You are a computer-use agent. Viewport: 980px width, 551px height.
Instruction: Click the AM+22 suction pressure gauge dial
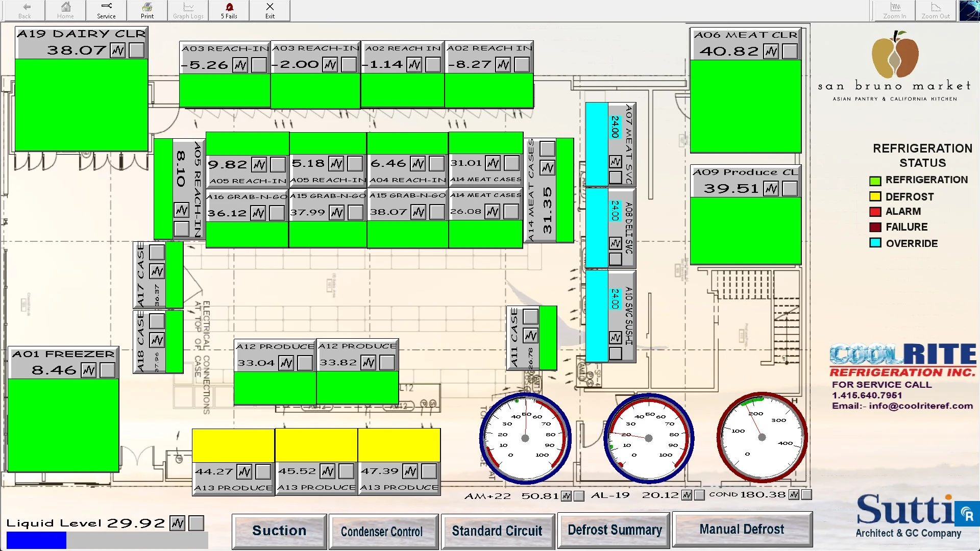click(525, 438)
